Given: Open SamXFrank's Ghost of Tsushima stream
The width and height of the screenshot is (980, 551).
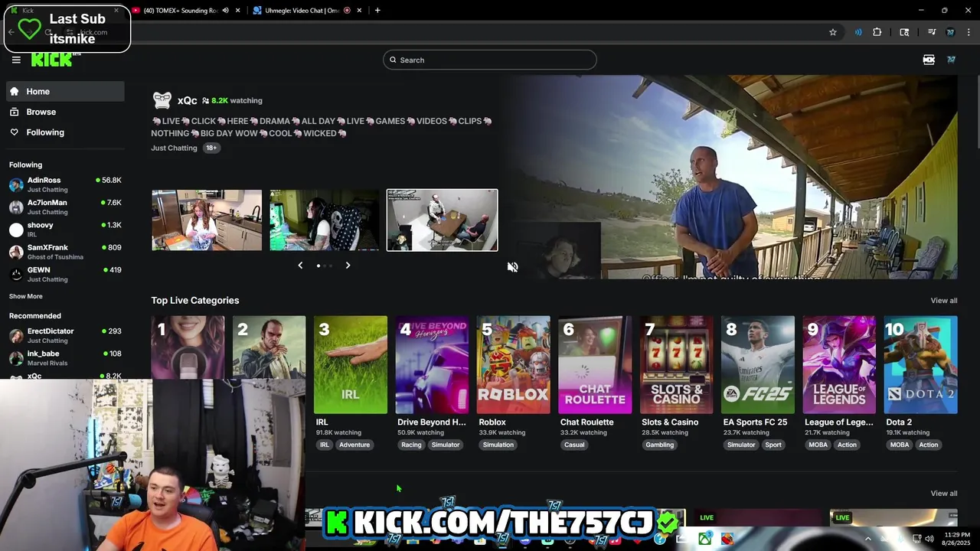Looking at the screenshot, I should click(x=65, y=252).
